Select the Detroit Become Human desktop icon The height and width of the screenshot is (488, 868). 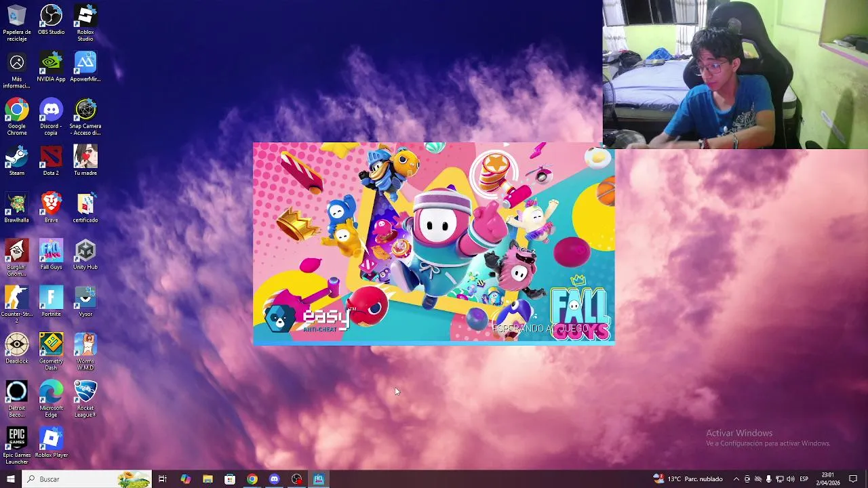coord(17,399)
